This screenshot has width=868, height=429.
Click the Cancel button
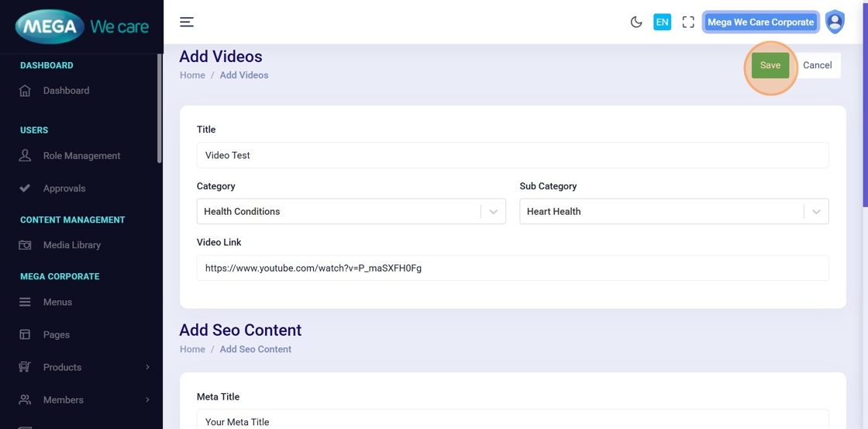click(x=817, y=65)
